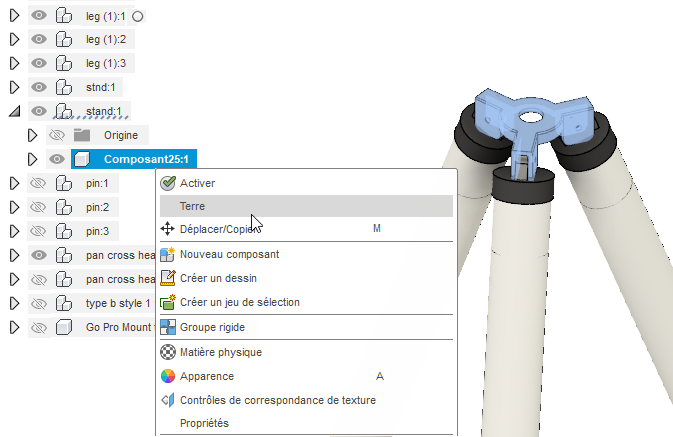673x437 pixels.
Task: Click the linked component icon of stnd:1
Action: 64,88
